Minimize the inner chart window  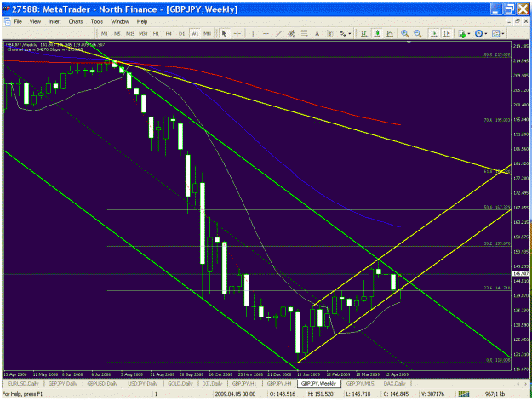509,21
